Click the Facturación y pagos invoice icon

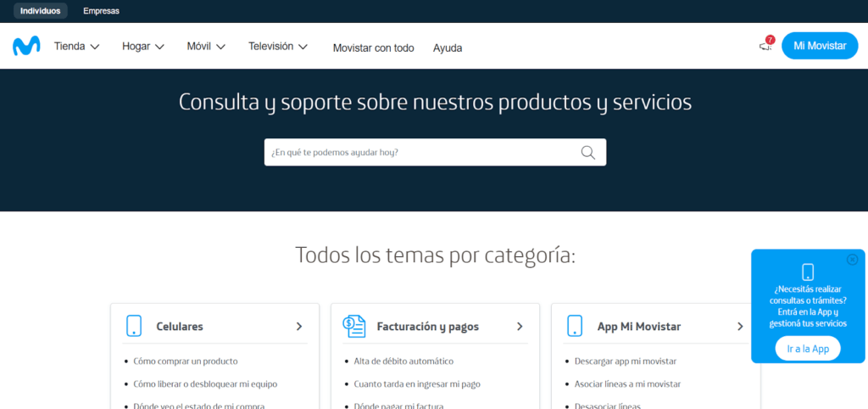[x=354, y=326]
